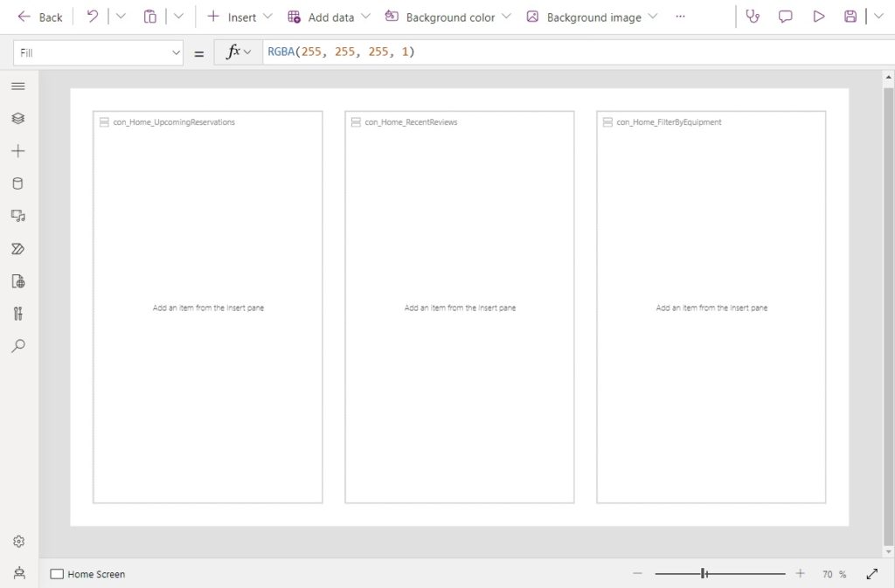Viewport: 895px width, 588px height.
Task: Preview the app with Play button
Action: pos(818,17)
